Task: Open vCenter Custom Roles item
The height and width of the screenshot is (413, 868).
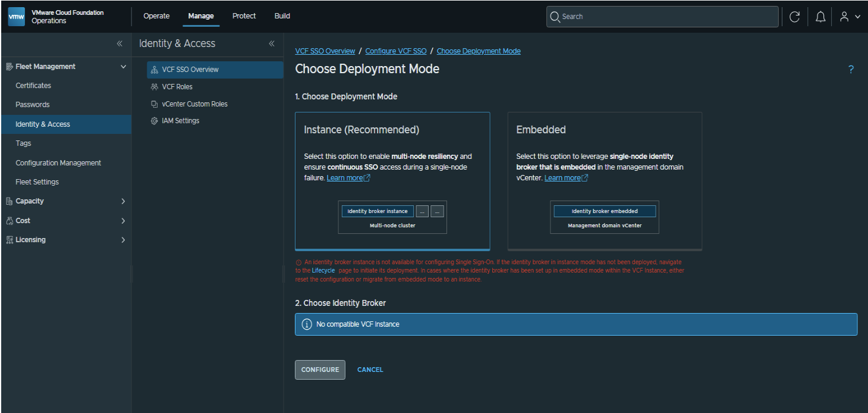Action: click(194, 104)
